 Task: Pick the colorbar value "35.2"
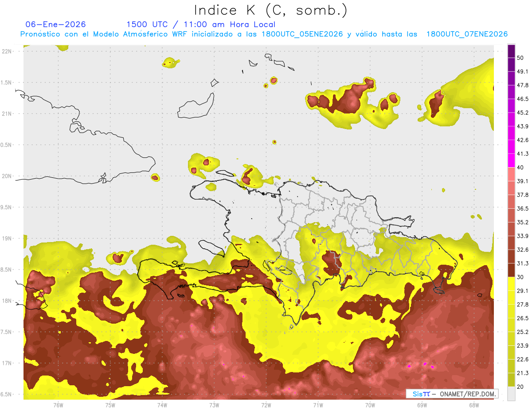tap(523, 222)
